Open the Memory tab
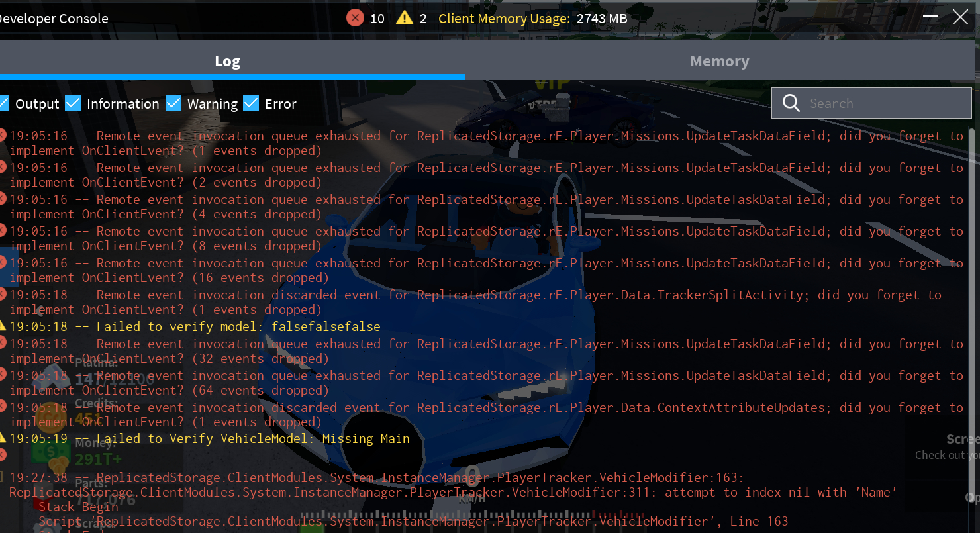 pyautogui.click(x=720, y=61)
